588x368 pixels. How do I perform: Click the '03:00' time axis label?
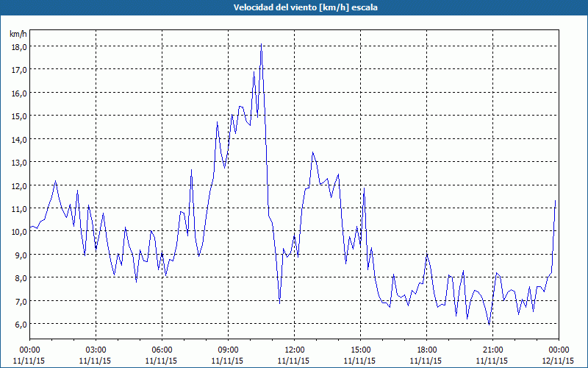click(96, 350)
